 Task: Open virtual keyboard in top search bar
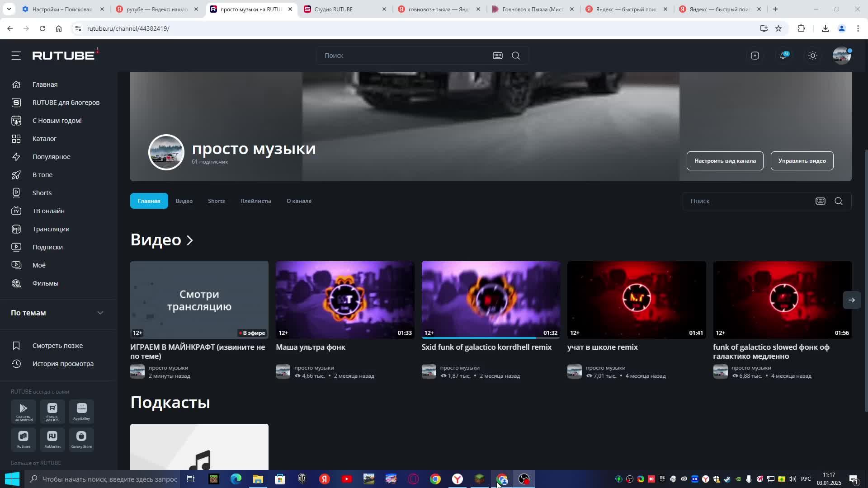point(498,56)
